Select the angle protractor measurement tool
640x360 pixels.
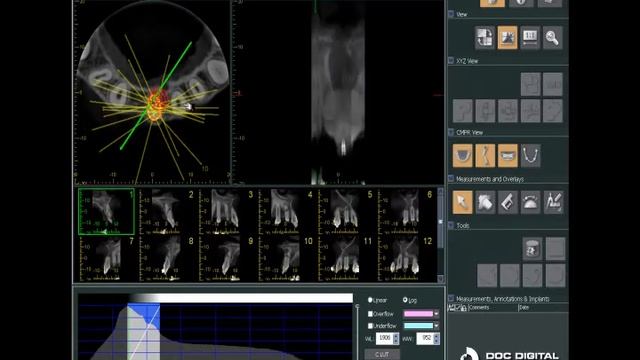(530, 202)
